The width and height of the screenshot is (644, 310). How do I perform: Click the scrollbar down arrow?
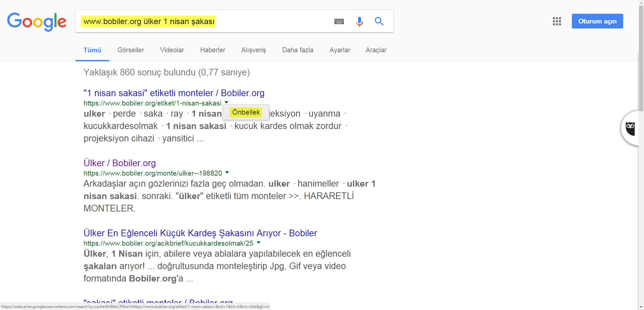pos(641,307)
